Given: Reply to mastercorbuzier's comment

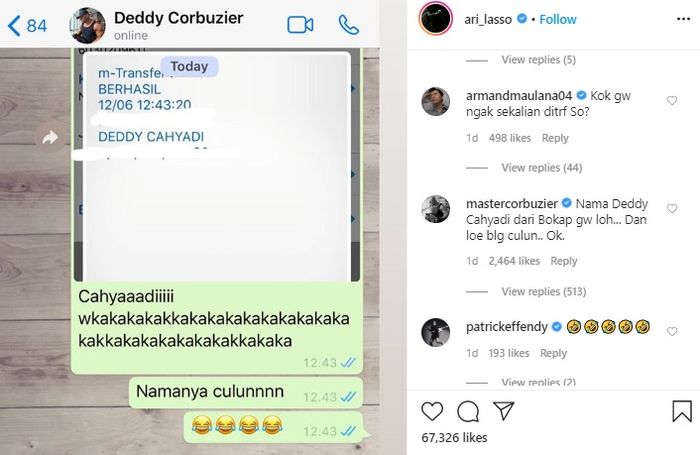Looking at the screenshot, I should (563, 261).
